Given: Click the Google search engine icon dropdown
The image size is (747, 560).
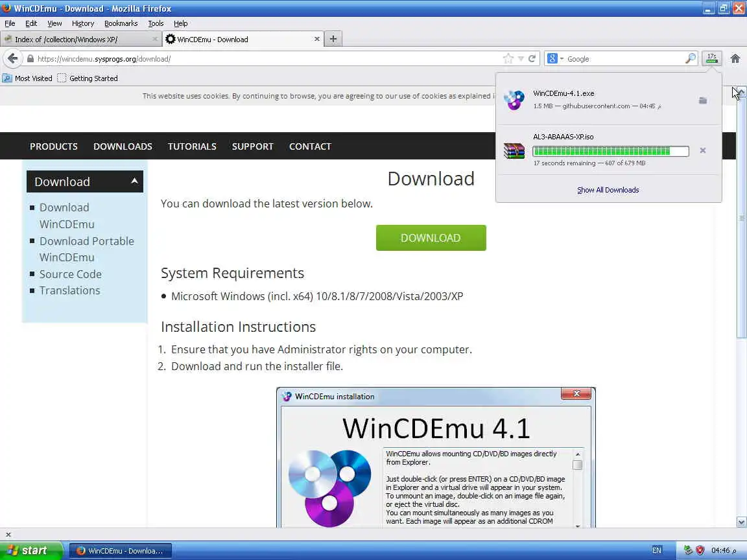Looking at the screenshot, I should pyautogui.click(x=556, y=58).
